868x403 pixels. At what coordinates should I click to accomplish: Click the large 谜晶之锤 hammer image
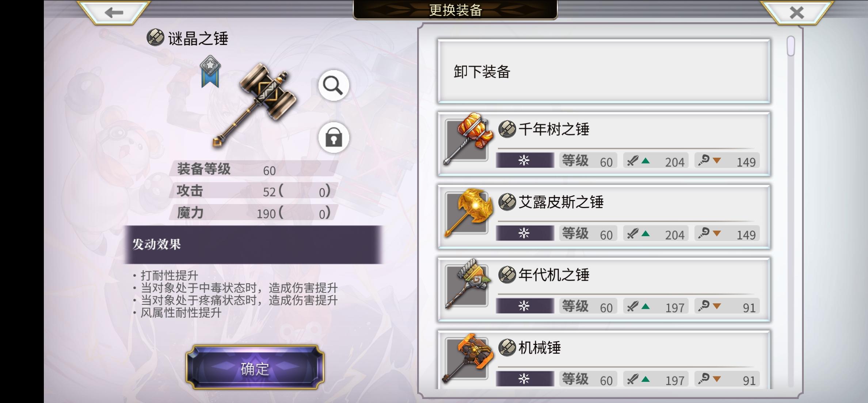255,105
